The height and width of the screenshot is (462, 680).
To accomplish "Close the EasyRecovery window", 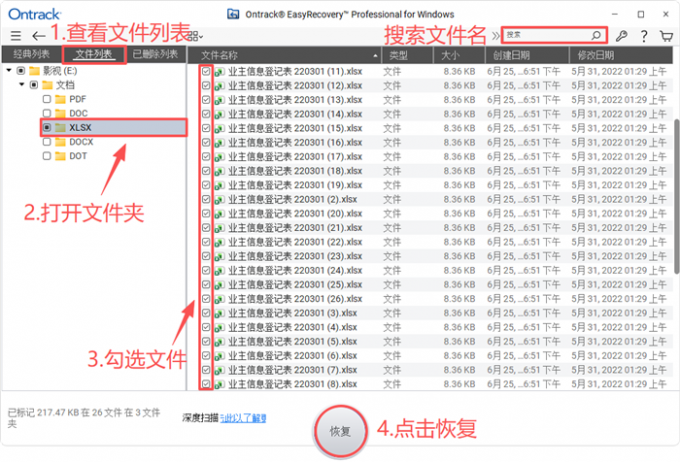I will (666, 14).
